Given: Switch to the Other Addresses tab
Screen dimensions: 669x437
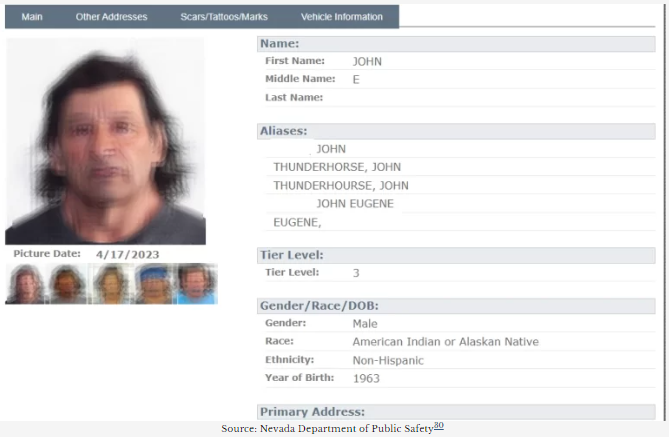Looking at the screenshot, I should 111,17.
